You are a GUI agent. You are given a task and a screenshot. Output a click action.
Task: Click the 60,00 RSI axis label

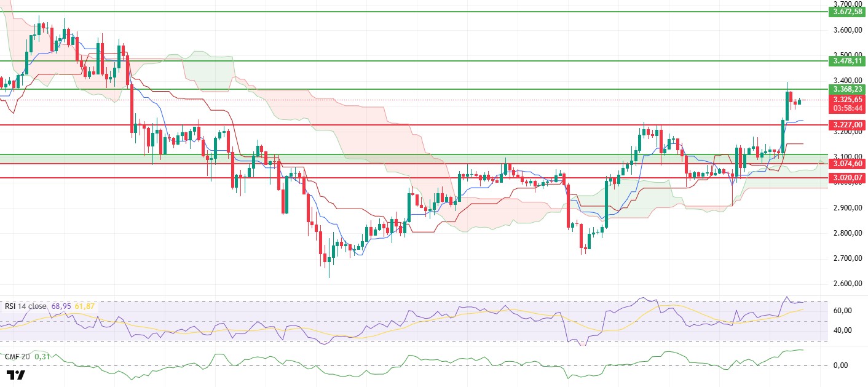[x=842, y=311]
